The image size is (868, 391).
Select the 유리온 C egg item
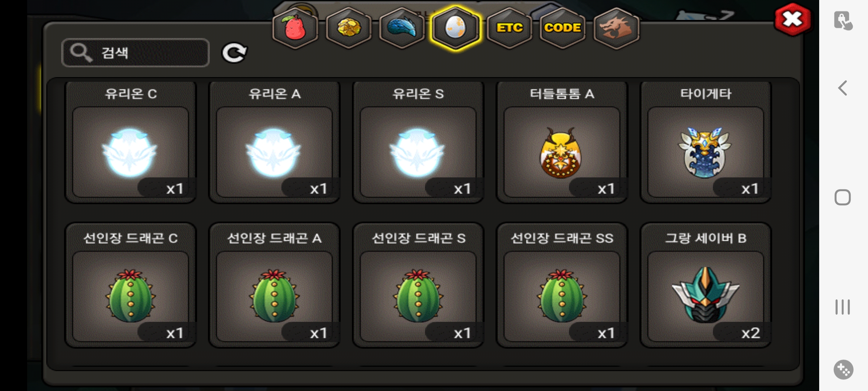(x=131, y=142)
